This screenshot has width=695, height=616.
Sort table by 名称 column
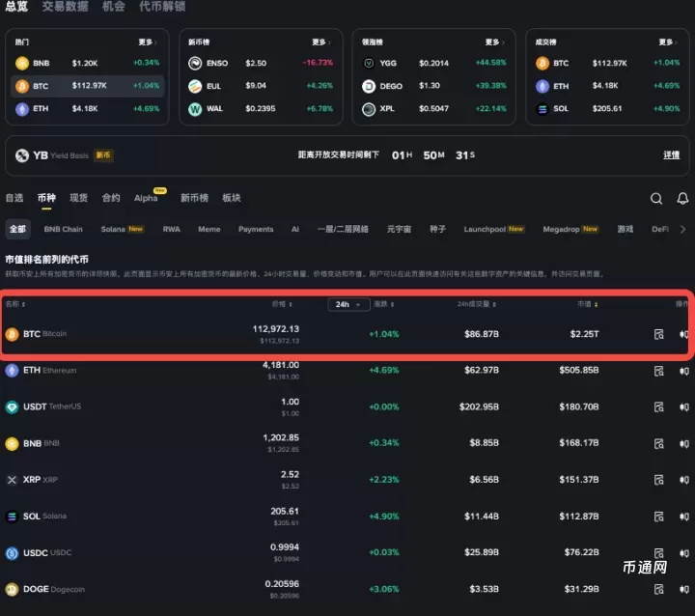tap(15, 304)
